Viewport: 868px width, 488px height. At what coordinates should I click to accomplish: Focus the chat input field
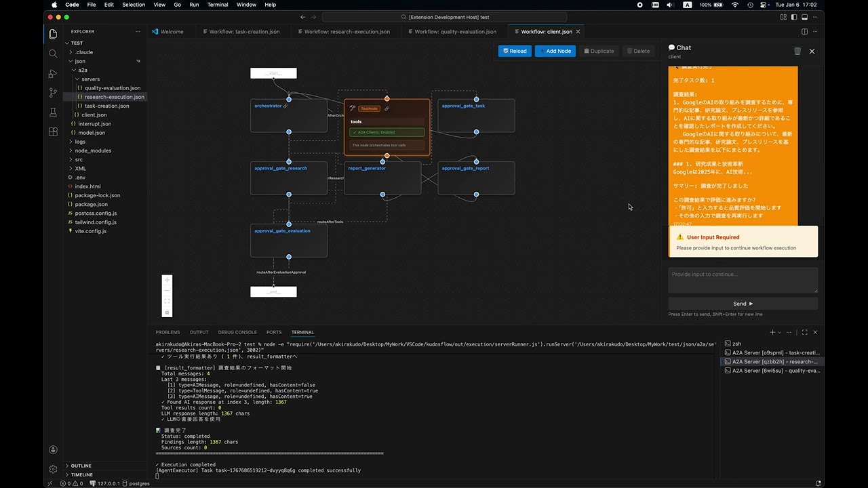point(743,280)
